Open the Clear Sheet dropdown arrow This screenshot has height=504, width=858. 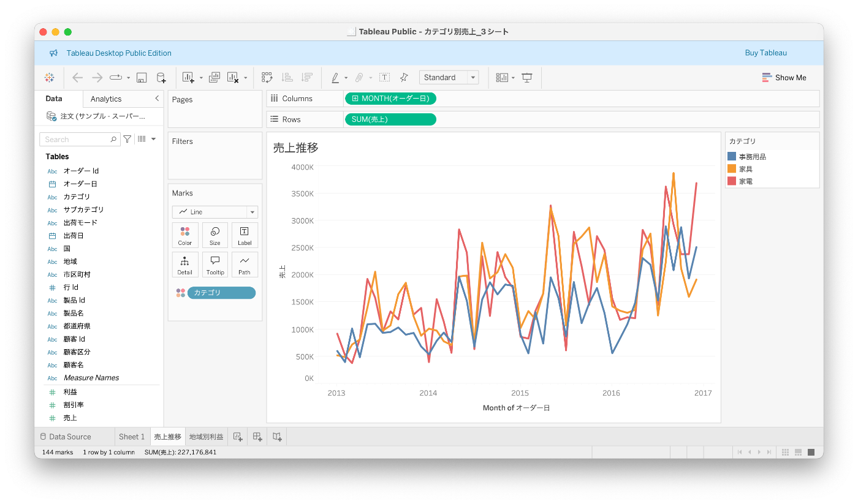point(245,78)
